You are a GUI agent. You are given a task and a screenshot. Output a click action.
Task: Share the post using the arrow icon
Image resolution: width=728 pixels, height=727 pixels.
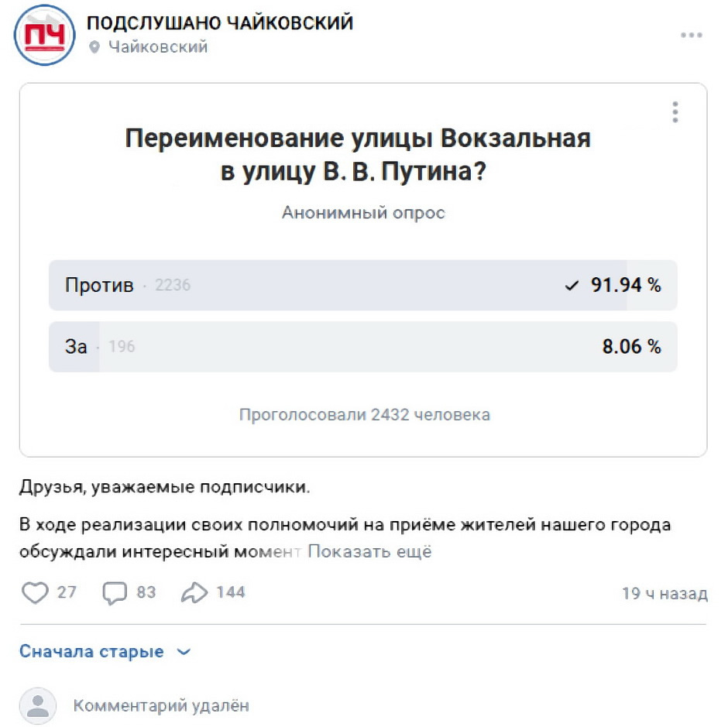194,593
